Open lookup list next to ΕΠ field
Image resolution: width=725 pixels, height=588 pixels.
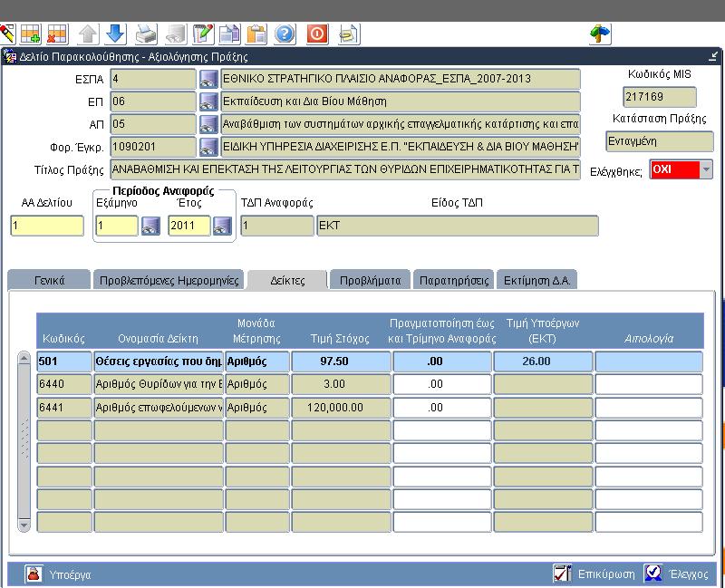point(208,101)
